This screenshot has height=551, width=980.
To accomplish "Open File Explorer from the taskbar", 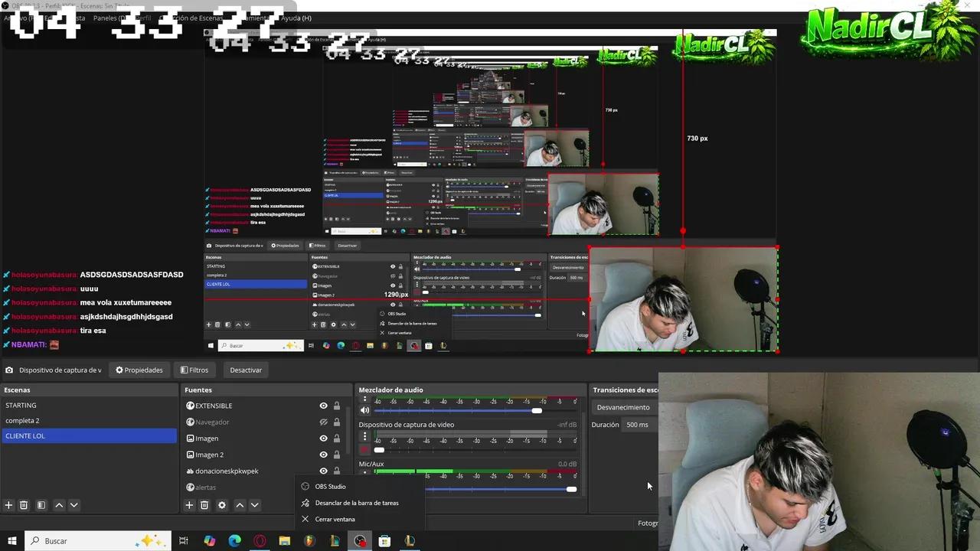I will 285,541.
